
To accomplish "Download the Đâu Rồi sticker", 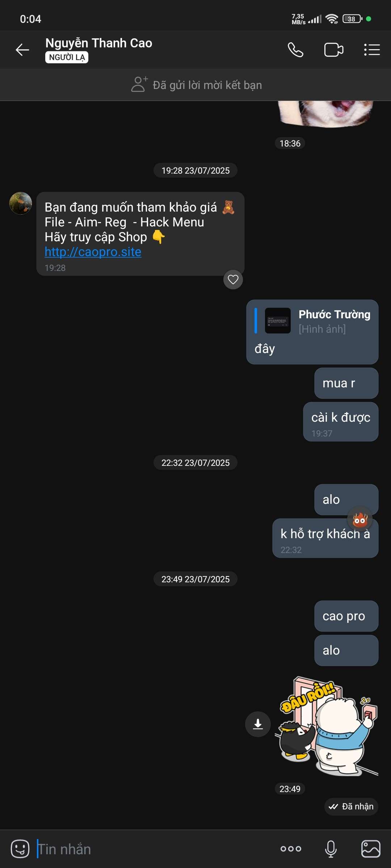I will [x=258, y=724].
